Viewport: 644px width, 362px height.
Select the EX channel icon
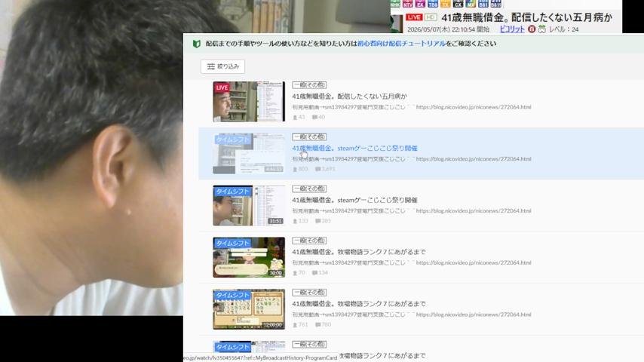point(420,4)
